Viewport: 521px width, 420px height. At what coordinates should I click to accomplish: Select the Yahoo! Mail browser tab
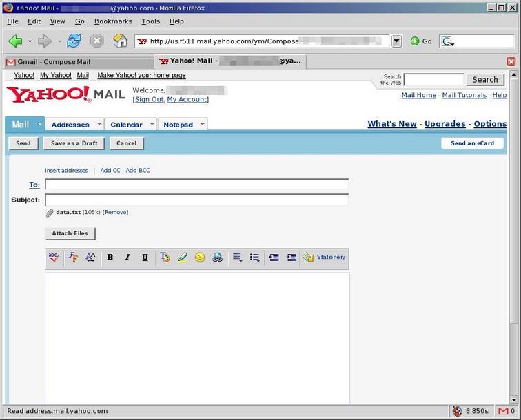point(230,61)
